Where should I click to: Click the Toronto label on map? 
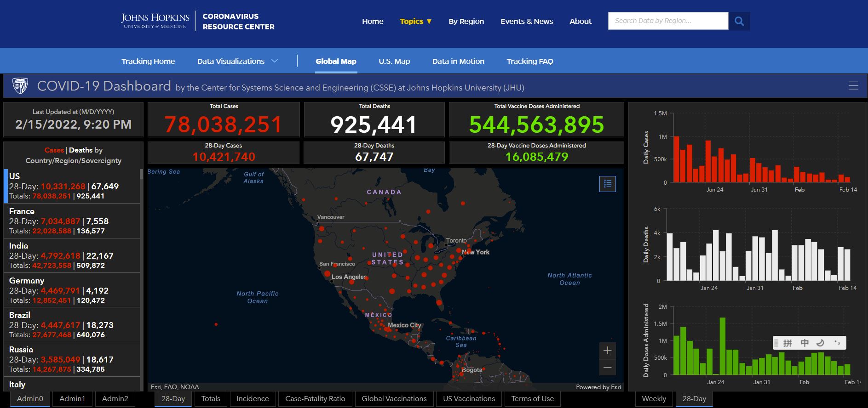456,241
